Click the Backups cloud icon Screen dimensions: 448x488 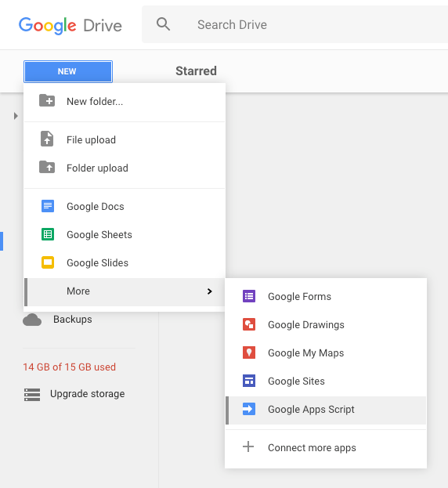[x=32, y=320]
